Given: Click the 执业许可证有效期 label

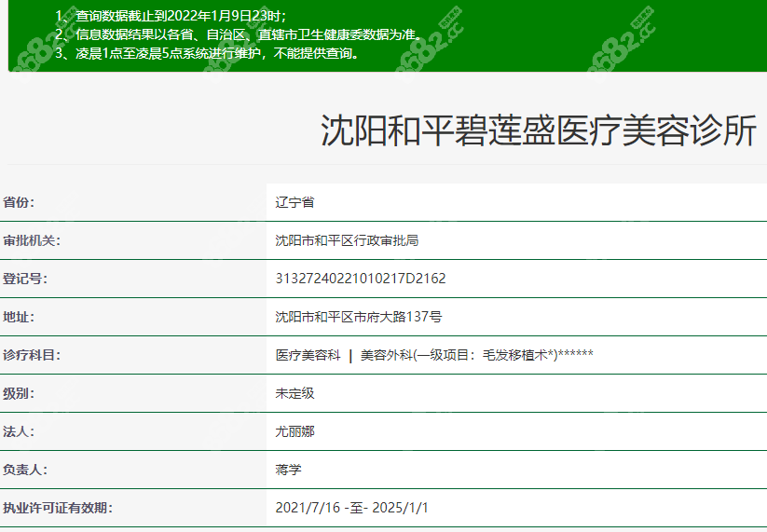Looking at the screenshot, I should [x=58, y=507].
